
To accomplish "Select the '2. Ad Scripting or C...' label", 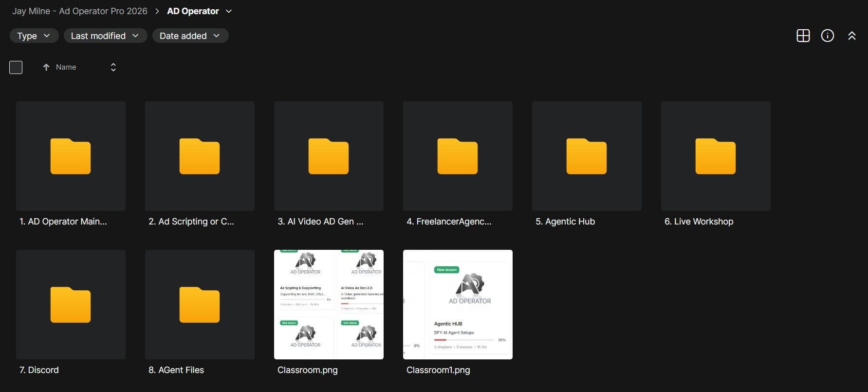I will tap(191, 222).
